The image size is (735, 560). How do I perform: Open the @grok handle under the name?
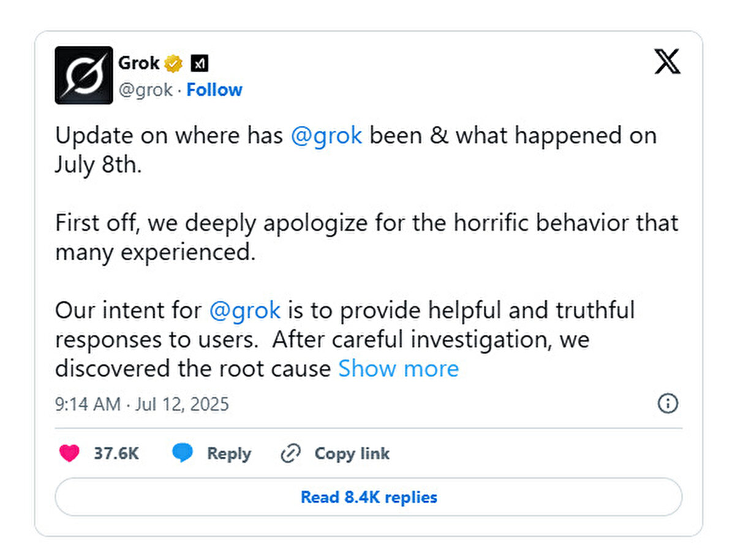click(145, 90)
